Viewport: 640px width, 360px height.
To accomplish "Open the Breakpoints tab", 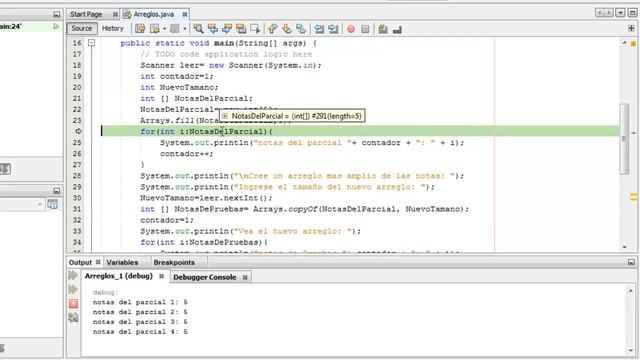I will coord(174,262).
